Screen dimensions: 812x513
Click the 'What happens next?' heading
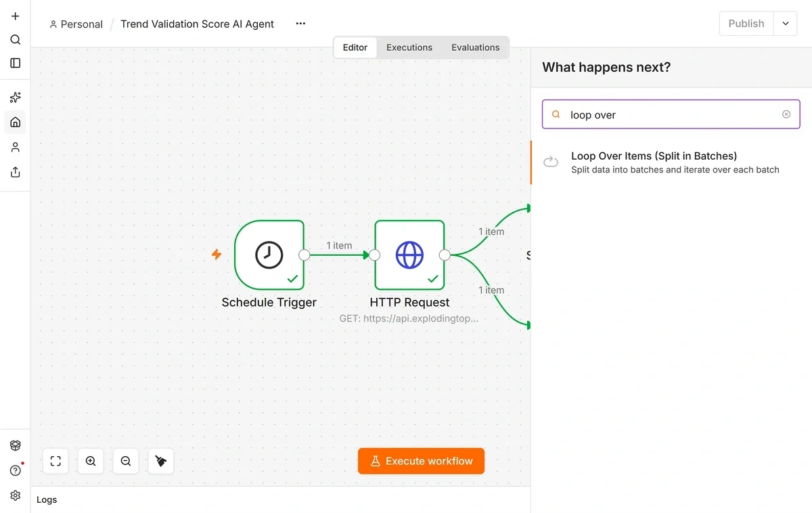606,67
